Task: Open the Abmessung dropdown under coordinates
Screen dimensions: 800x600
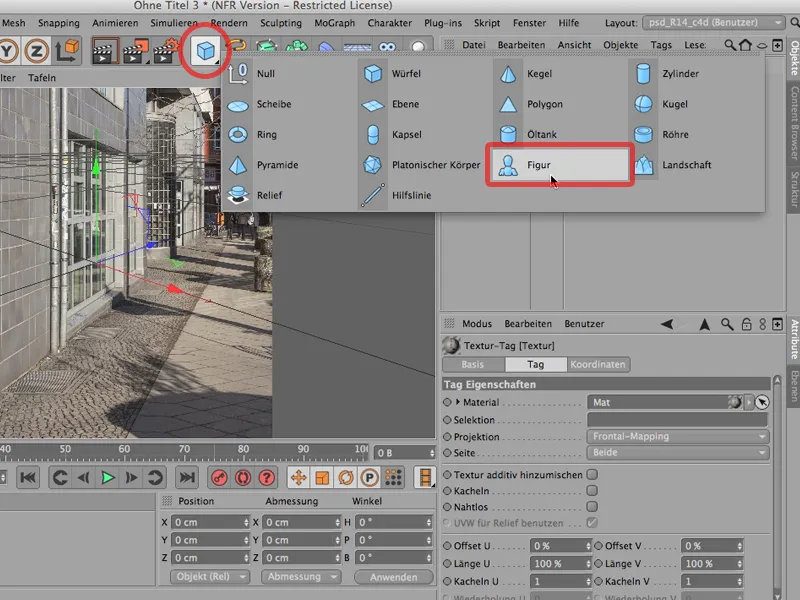Action: pos(301,577)
